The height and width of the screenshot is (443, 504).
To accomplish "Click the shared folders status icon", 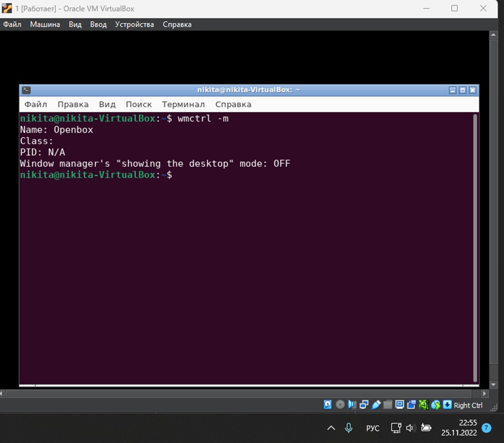I will pos(388,404).
